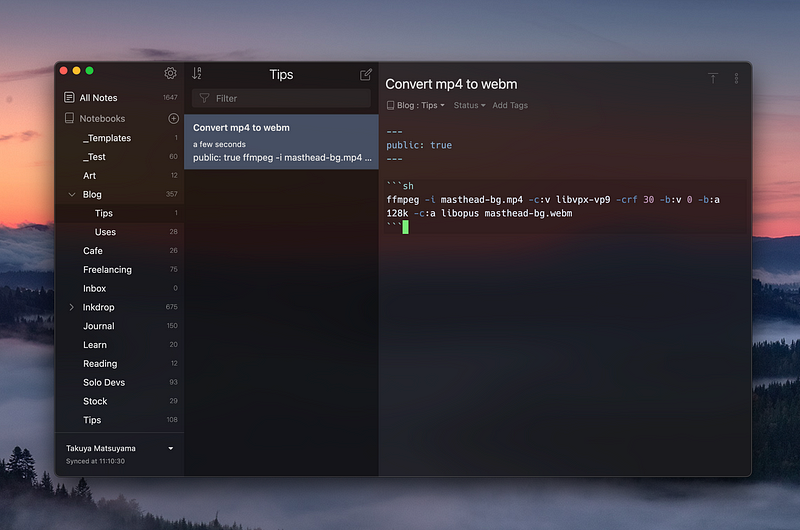Open the editor's more options menu
800x530 pixels.
coord(736,78)
